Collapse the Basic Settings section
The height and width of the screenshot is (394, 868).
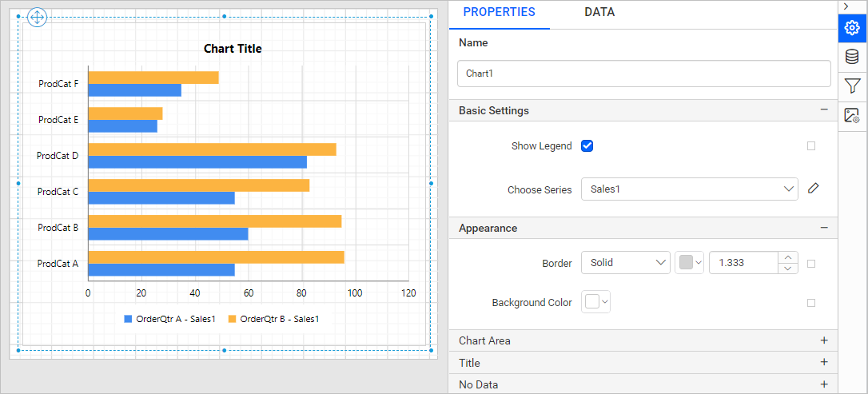(x=823, y=110)
